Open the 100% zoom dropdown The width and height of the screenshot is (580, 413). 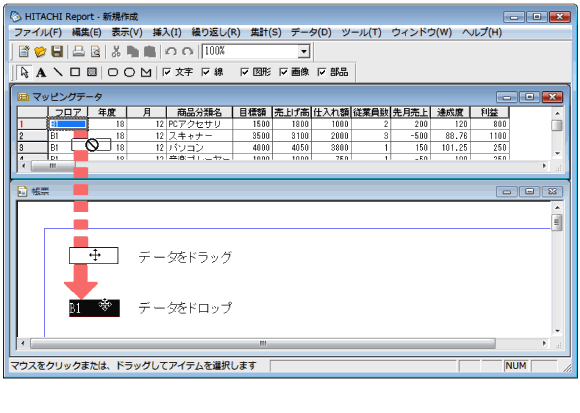click(x=304, y=51)
